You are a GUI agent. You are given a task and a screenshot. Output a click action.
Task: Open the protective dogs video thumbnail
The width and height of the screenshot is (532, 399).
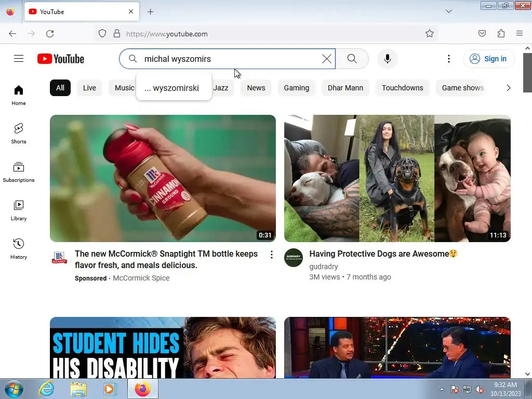click(397, 179)
